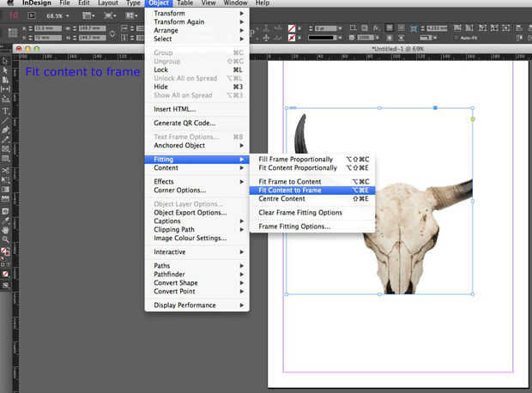Click the width value input field
Viewport: 532px width, 393px height.
point(92,28)
